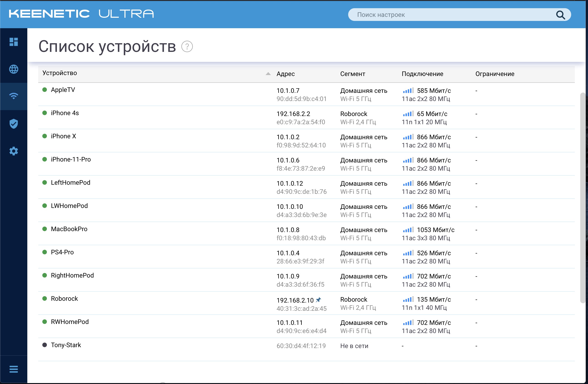
Task: Click the offline status dot for Tony-Stark
Action: (45, 345)
